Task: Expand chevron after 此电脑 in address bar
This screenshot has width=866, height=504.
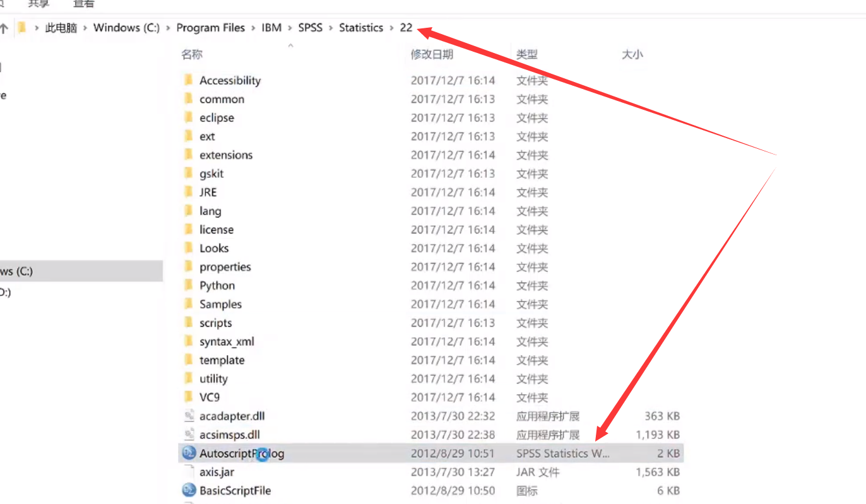Action: [x=85, y=28]
